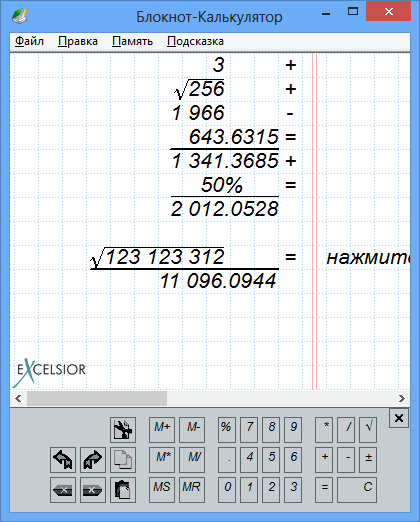Screen dimensions: 420x522
Task: Click the multiply * key
Action: pyautogui.click(x=324, y=430)
